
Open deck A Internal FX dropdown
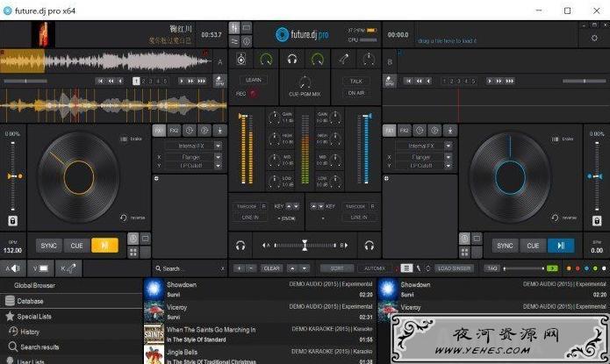pyautogui.click(x=219, y=146)
